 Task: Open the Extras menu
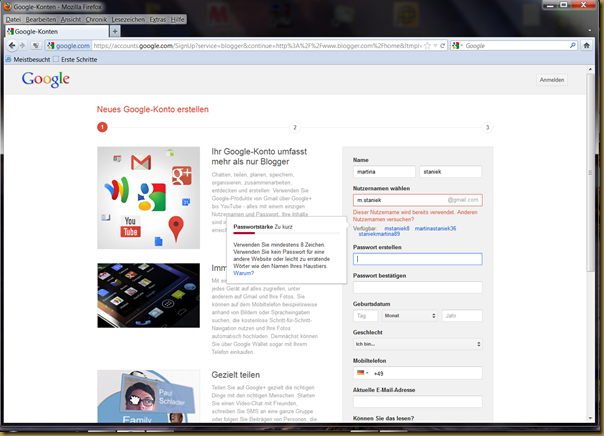pyautogui.click(x=158, y=19)
